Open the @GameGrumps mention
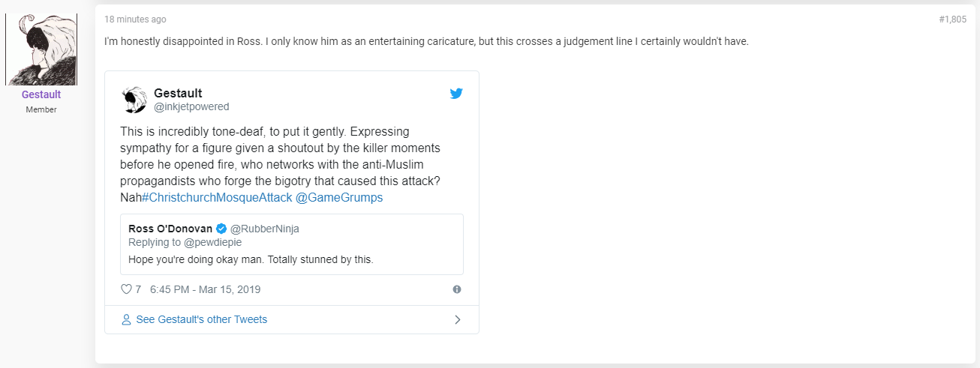 339,198
